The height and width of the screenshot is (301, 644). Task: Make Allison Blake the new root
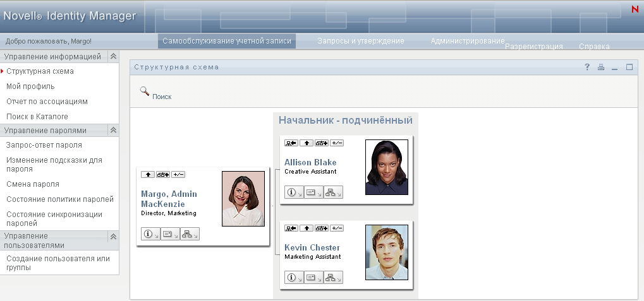coord(291,143)
